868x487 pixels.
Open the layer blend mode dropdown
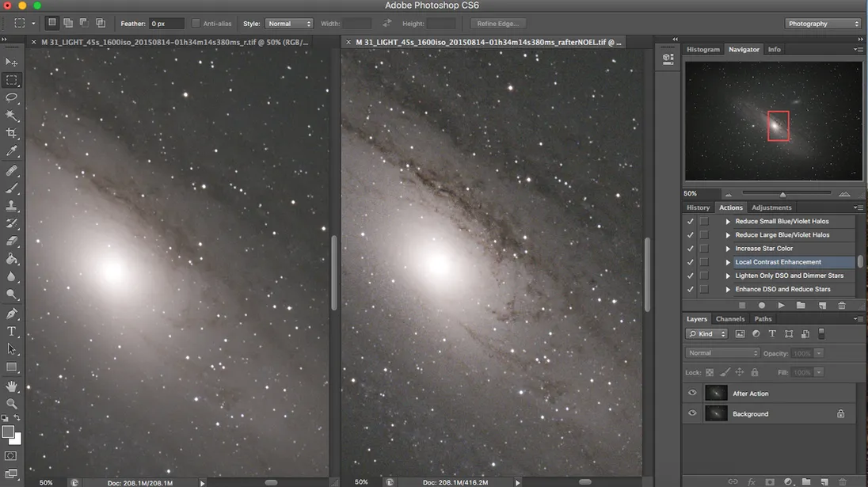722,353
